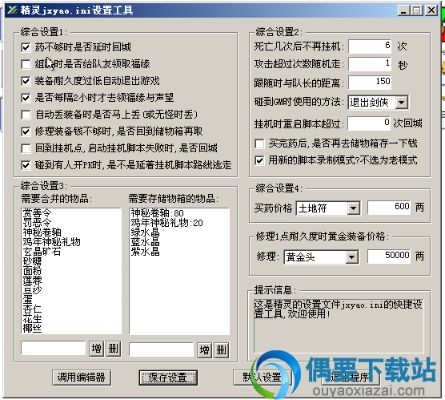Enable 回到挂机点自动挂机脚本失败时是否回城
This screenshot has height=400, width=445.
click(x=26, y=148)
